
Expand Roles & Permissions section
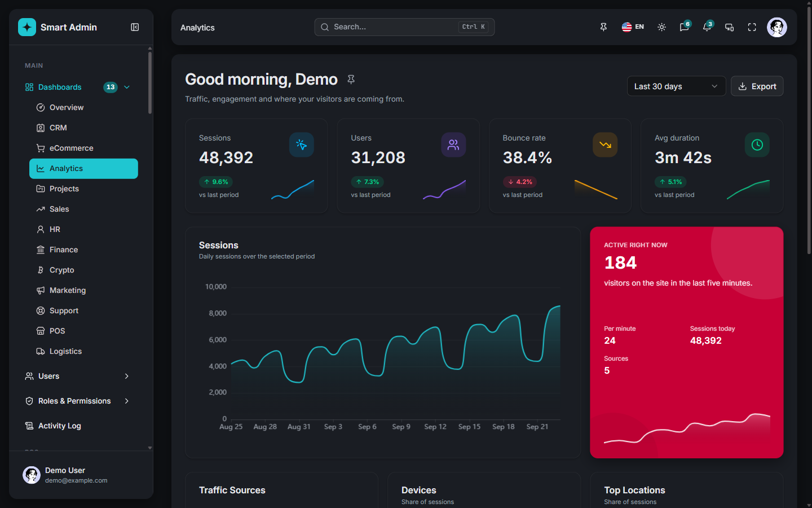[x=78, y=401]
